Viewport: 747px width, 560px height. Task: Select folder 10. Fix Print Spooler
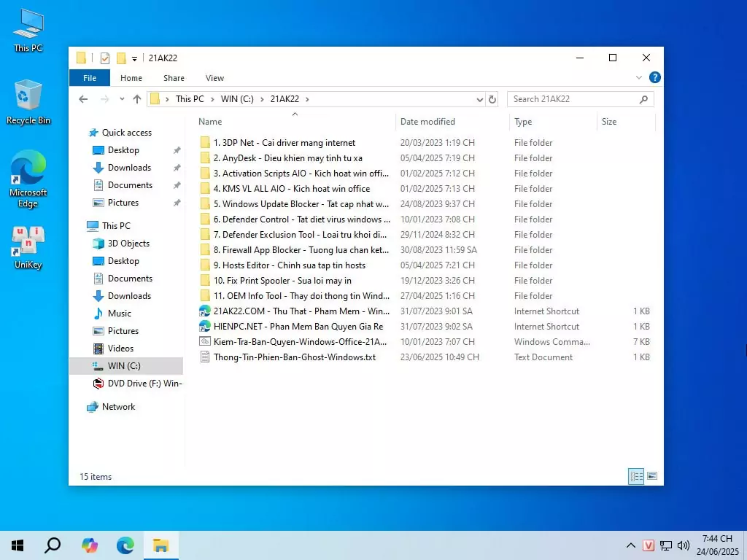pyautogui.click(x=282, y=281)
